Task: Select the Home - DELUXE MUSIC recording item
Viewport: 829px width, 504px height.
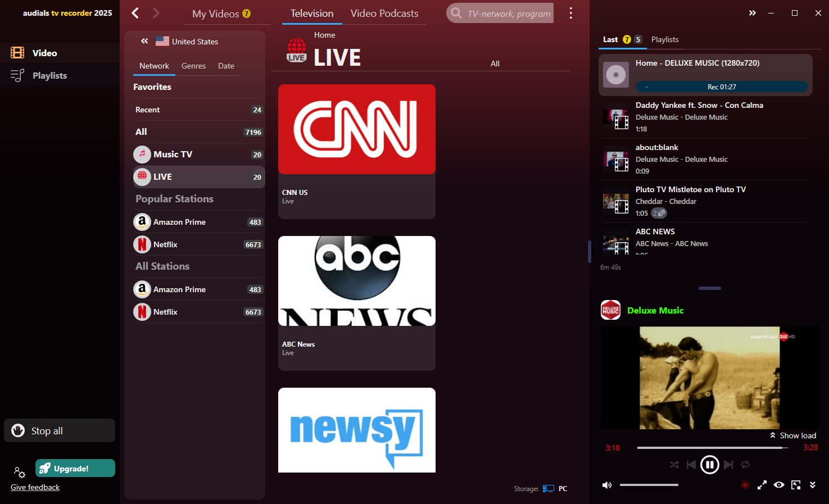Action: tap(705, 75)
